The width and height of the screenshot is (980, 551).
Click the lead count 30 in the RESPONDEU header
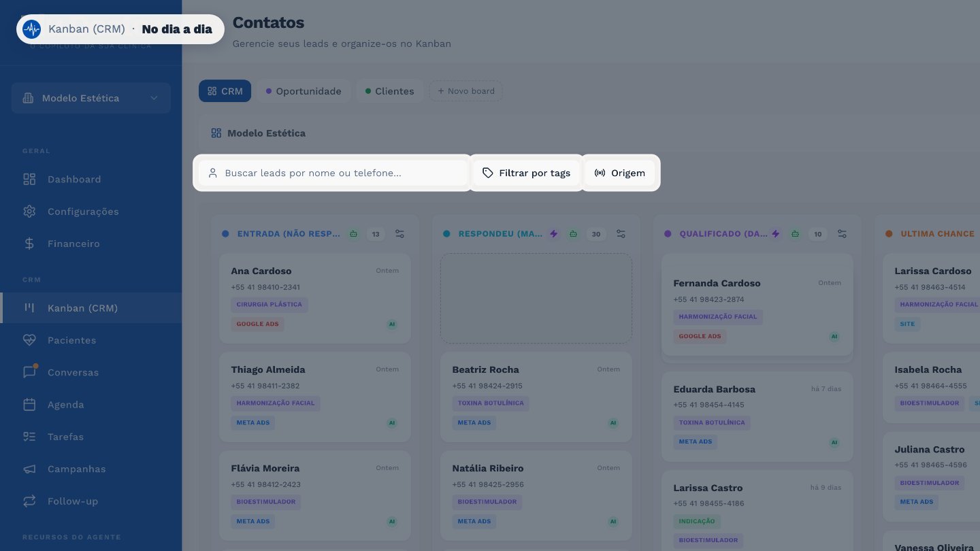point(596,234)
